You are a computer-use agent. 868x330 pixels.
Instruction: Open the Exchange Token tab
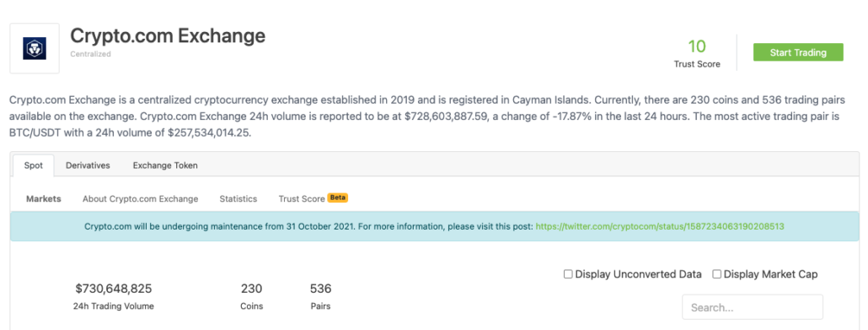click(x=165, y=165)
